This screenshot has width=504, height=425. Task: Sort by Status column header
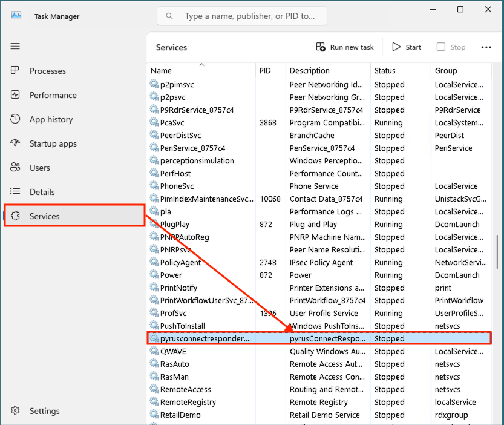(401, 70)
